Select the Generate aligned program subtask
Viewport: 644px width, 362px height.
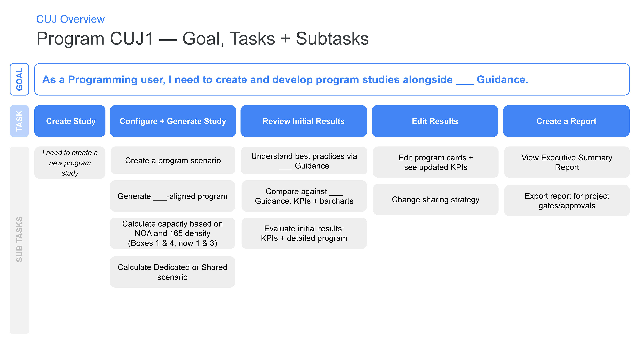pyautogui.click(x=173, y=196)
